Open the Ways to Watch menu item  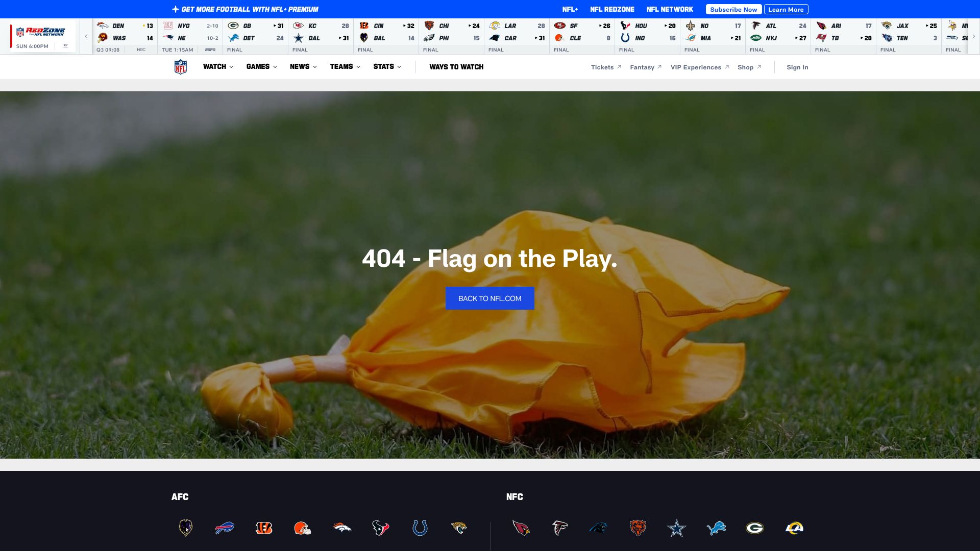click(x=456, y=67)
